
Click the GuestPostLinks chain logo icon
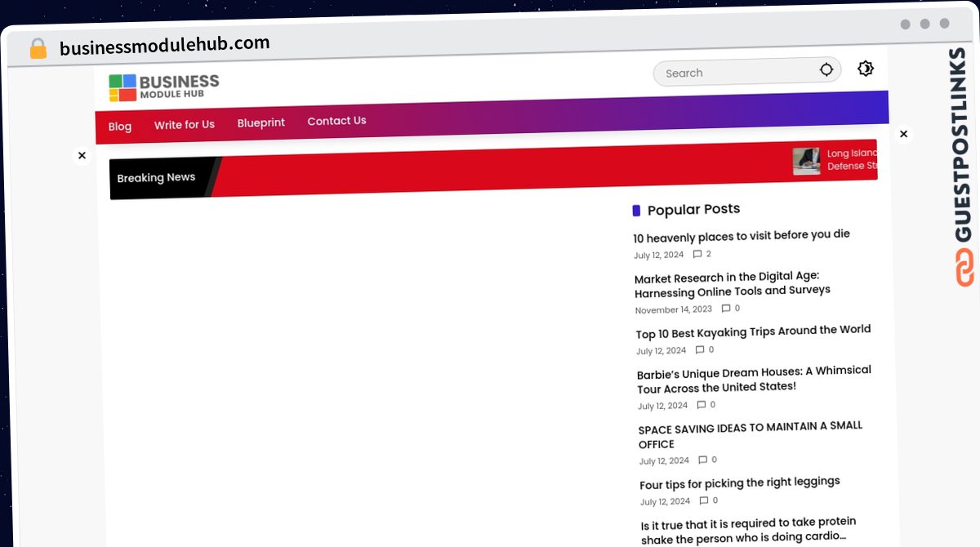click(964, 268)
